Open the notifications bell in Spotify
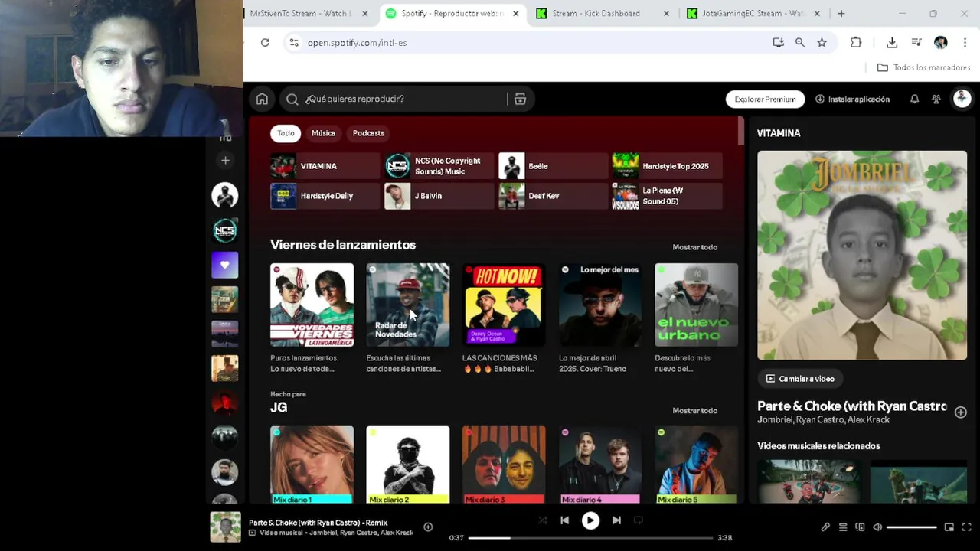Image resolution: width=980 pixels, height=551 pixels. (x=914, y=99)
